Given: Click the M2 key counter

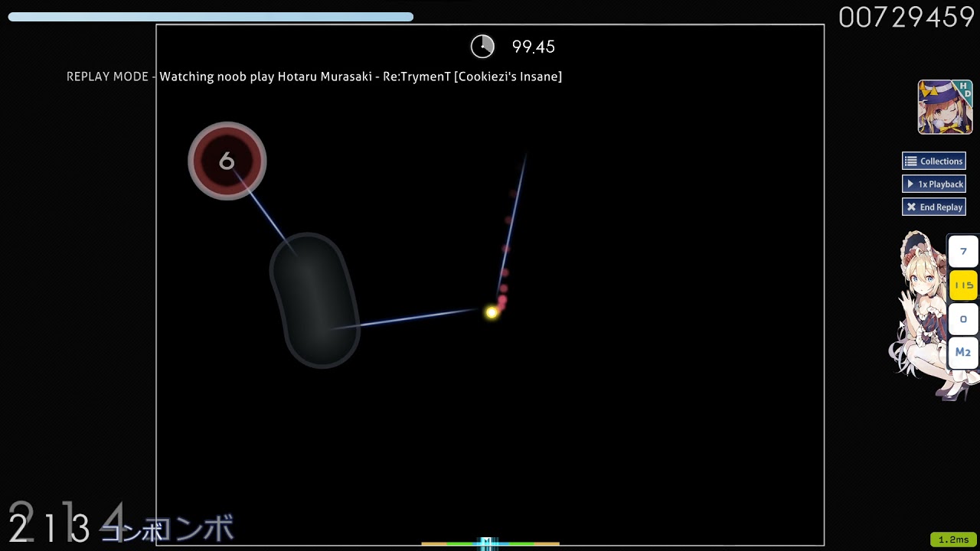Looking at the screenshot, I should pos(963,353).
